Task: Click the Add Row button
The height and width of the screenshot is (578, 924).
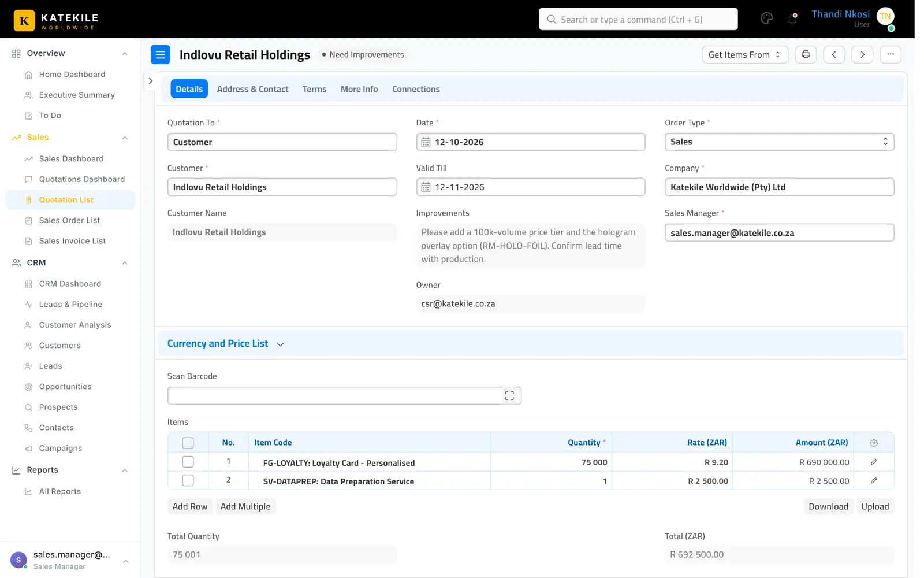Action: point(190,506)
